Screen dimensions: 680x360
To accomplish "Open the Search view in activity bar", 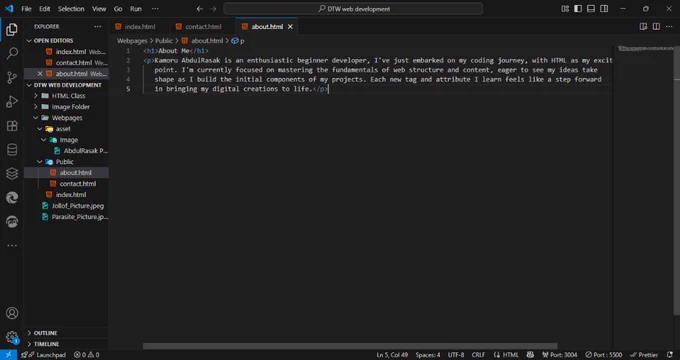I will [x=12, y=53].
